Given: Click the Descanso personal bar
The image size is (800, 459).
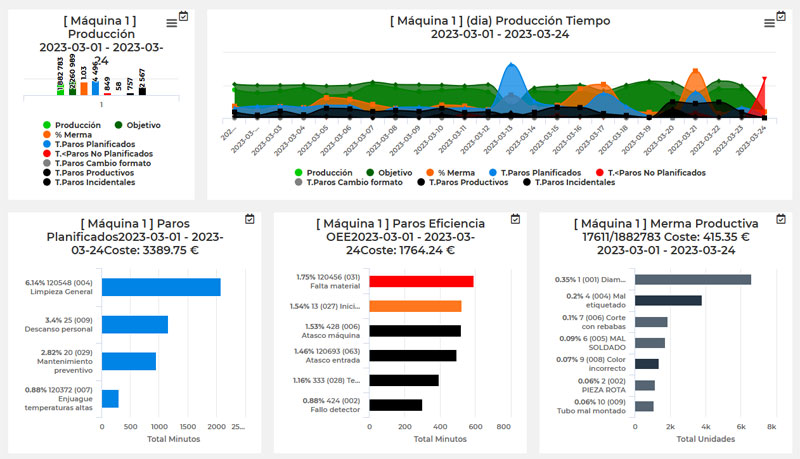Looking at the screenshot, I should (135, 325).
